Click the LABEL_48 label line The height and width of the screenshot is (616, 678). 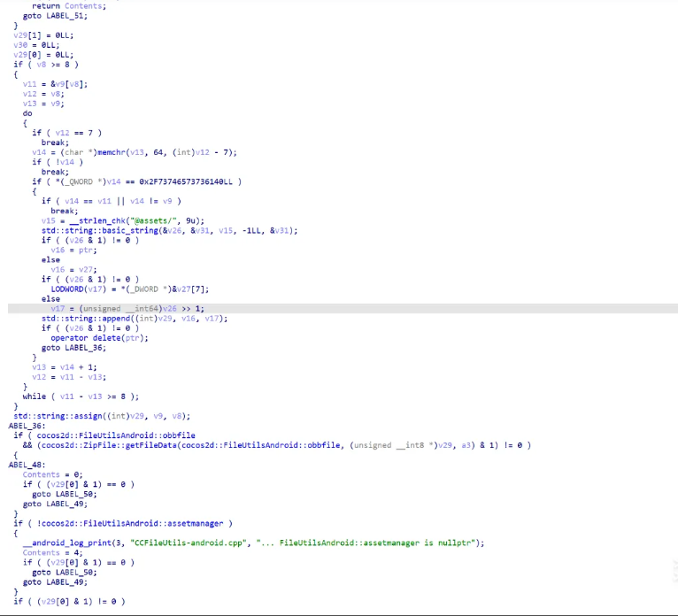click(x=27, y=465)
